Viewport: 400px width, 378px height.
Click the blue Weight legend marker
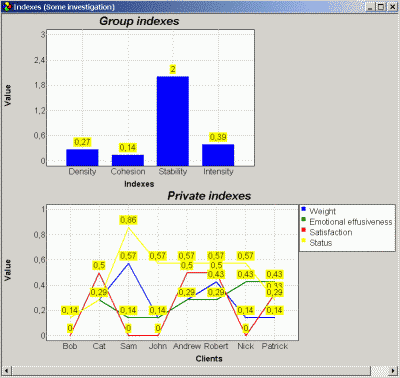pos(303,209)
